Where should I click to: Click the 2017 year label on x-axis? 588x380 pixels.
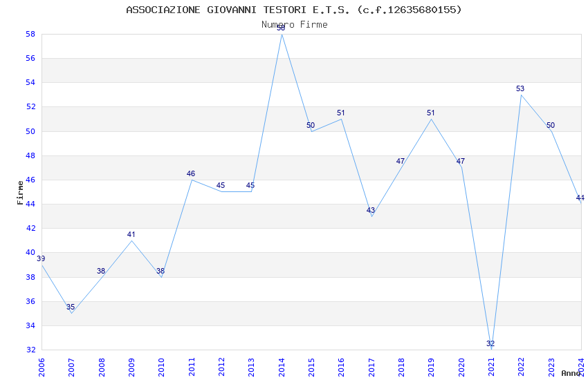(371, 368)
